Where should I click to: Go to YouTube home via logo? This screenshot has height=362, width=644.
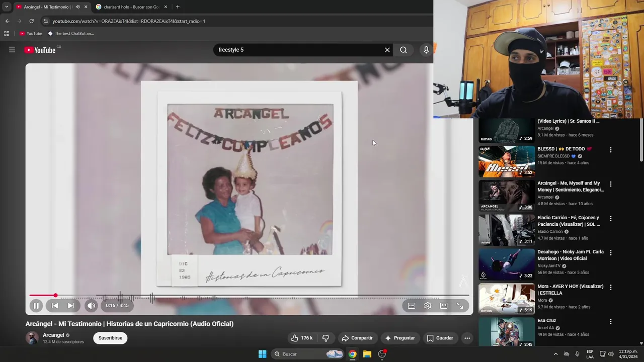[x=40, y=50]
